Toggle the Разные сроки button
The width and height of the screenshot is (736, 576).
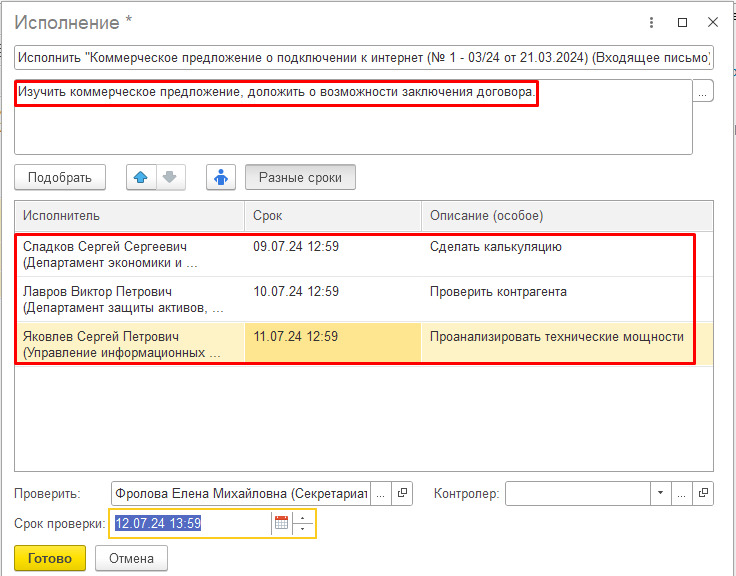(x=300, y=177)
